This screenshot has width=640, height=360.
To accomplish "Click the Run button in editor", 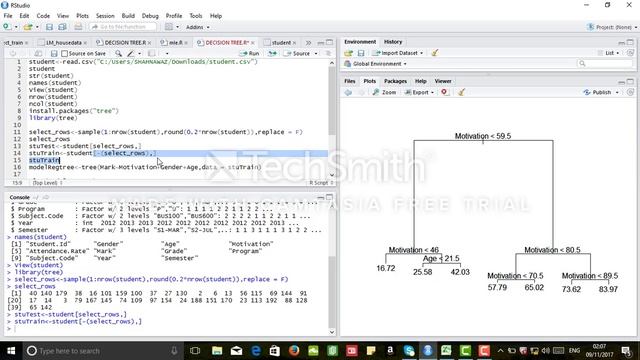I will pyautogui.click(x=249, y=53).
